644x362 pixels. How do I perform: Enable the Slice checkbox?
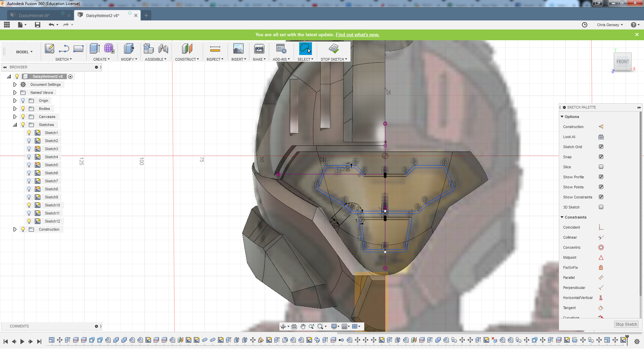coord(601,167)
